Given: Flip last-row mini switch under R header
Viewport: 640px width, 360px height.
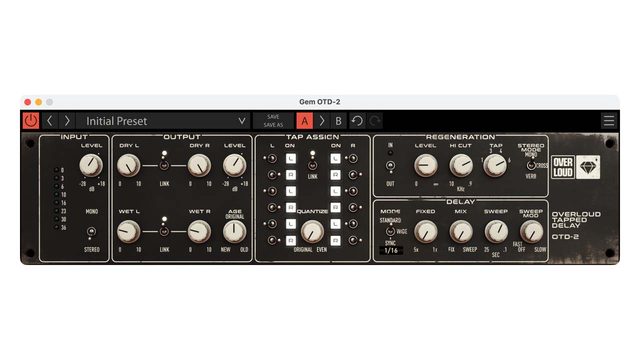Looking at the screenshot, I should tap(353, 240).
